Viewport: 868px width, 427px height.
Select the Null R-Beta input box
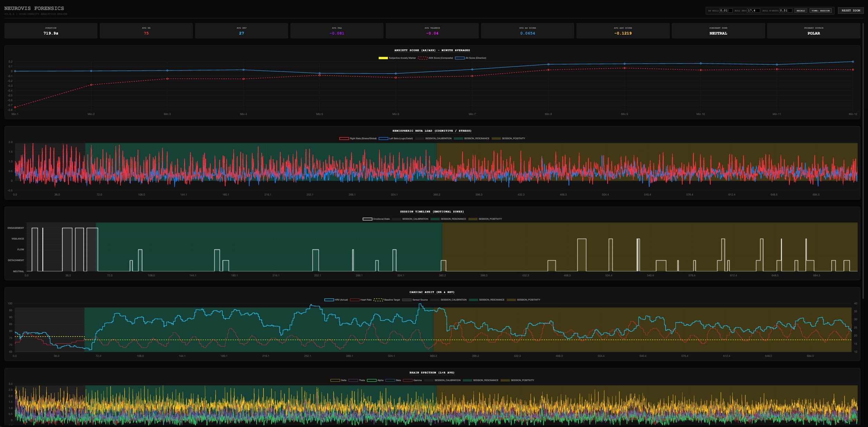785,11
